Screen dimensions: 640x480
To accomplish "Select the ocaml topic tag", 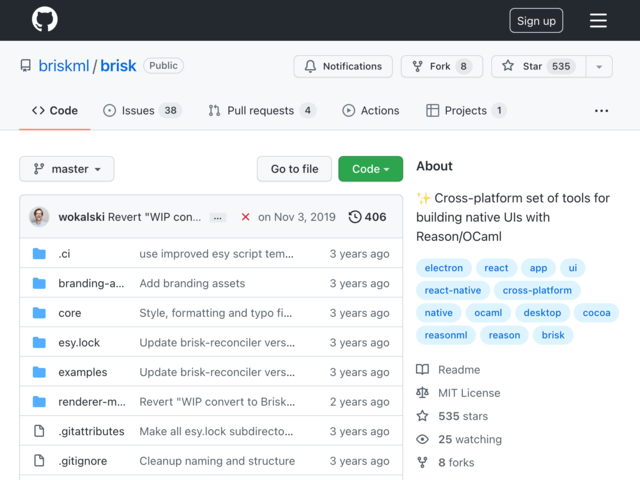I will coord(488,313).
